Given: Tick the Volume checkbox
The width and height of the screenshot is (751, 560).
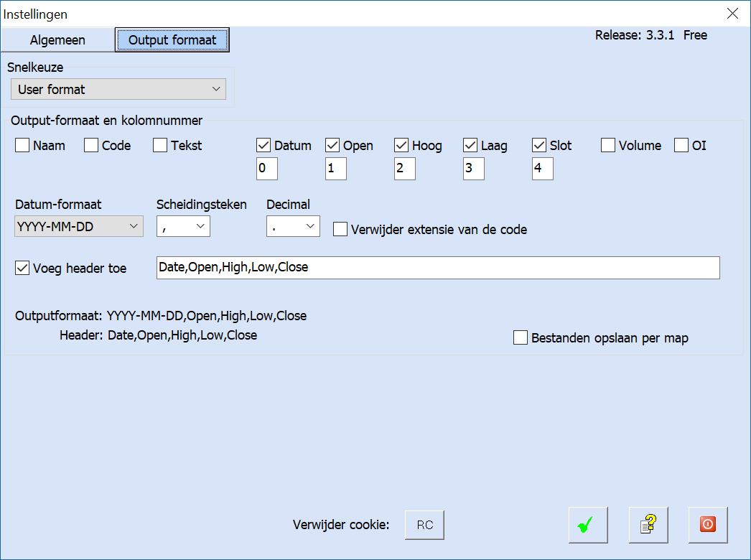Looking at the screenshot, I should 608,146.
